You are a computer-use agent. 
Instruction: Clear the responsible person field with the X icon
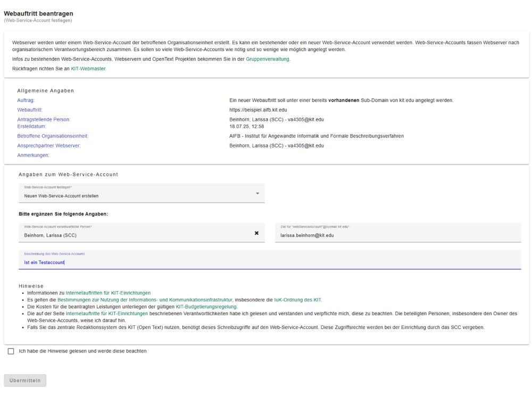(256, 233)
